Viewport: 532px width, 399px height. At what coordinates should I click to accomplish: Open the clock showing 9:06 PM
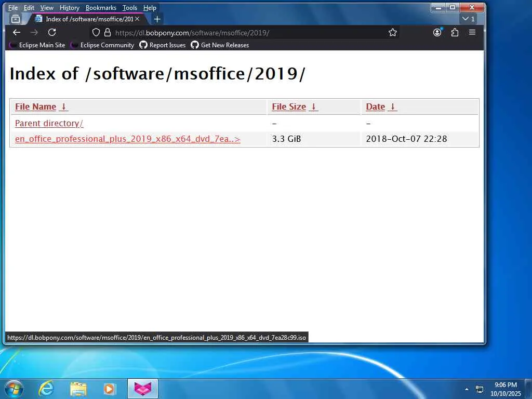click(x=506, y=389)
